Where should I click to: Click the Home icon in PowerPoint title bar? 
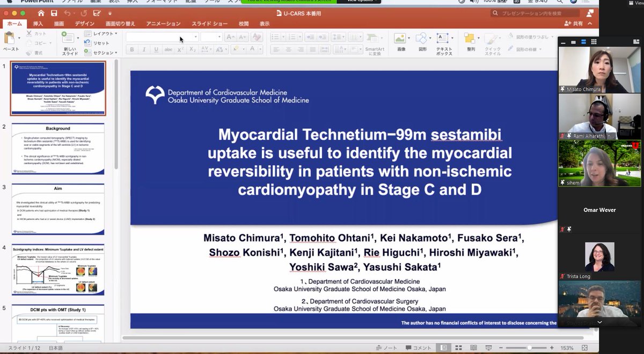point(40,13)
